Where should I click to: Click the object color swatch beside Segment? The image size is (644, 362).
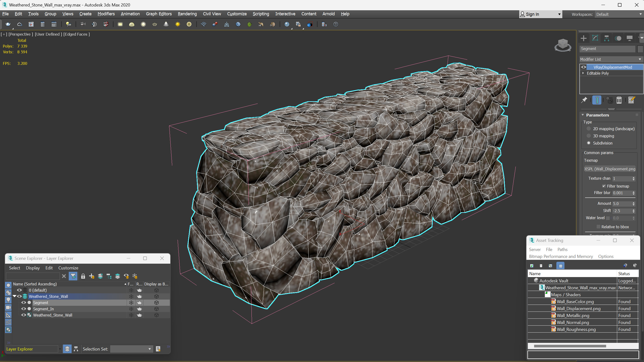pos(640,49)
